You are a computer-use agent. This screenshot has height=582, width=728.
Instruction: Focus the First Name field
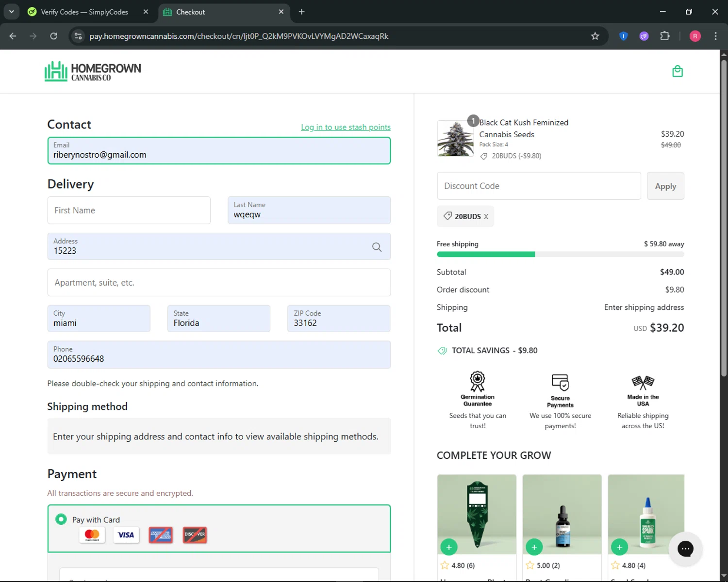click(x=129, y=210)
